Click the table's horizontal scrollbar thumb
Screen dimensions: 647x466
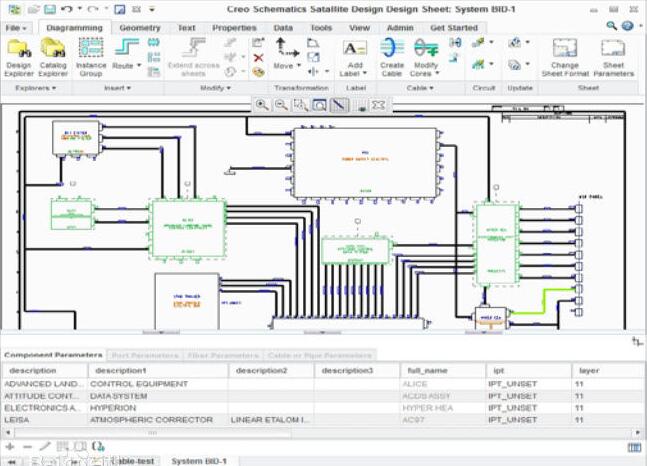153,433
